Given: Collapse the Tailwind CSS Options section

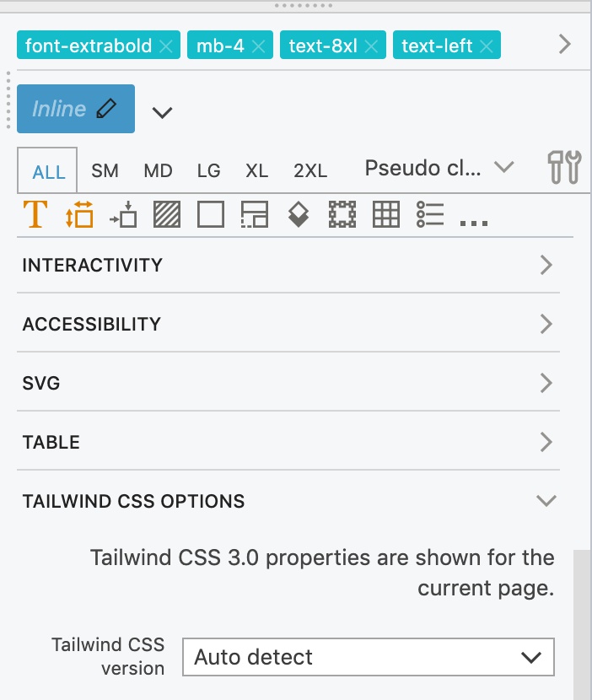Looking at the screenshot, I should (x=288, y=501).
